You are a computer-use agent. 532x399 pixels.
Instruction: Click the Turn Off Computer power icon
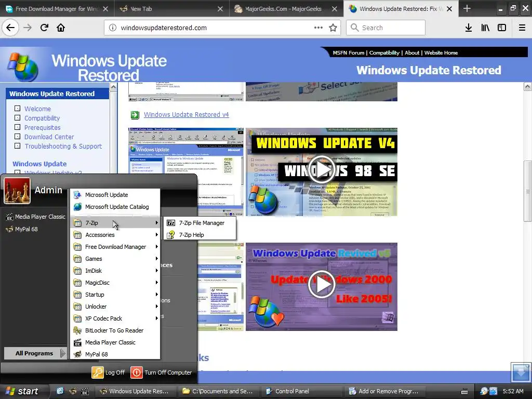[137, 372]
